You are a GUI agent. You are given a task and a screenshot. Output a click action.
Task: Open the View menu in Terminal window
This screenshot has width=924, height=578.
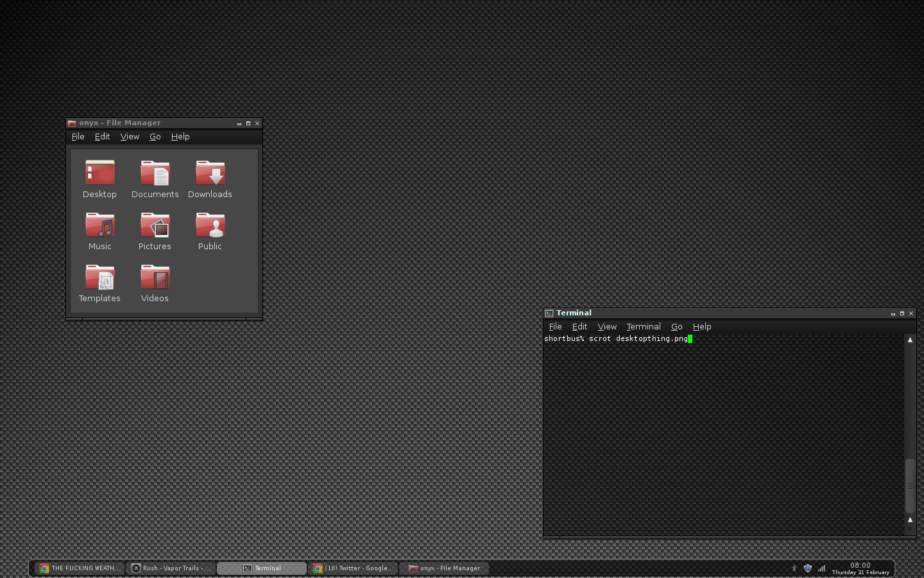[607, 327]
